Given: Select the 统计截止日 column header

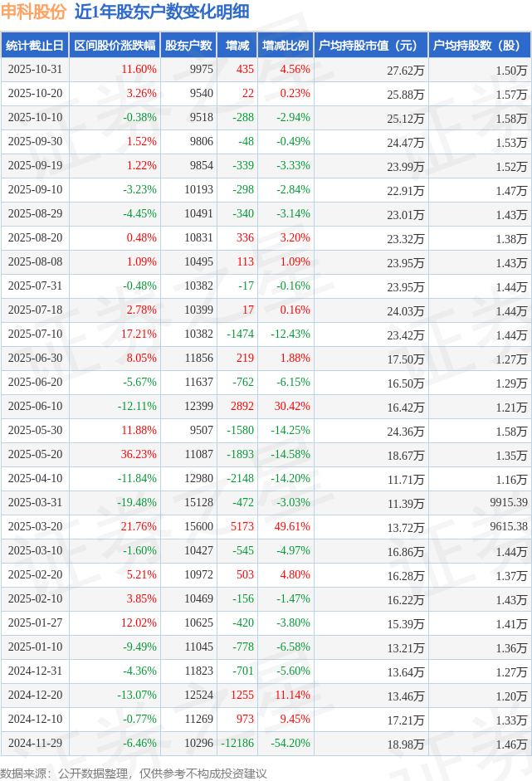Looking at the screenshot, I should (35, 46).
